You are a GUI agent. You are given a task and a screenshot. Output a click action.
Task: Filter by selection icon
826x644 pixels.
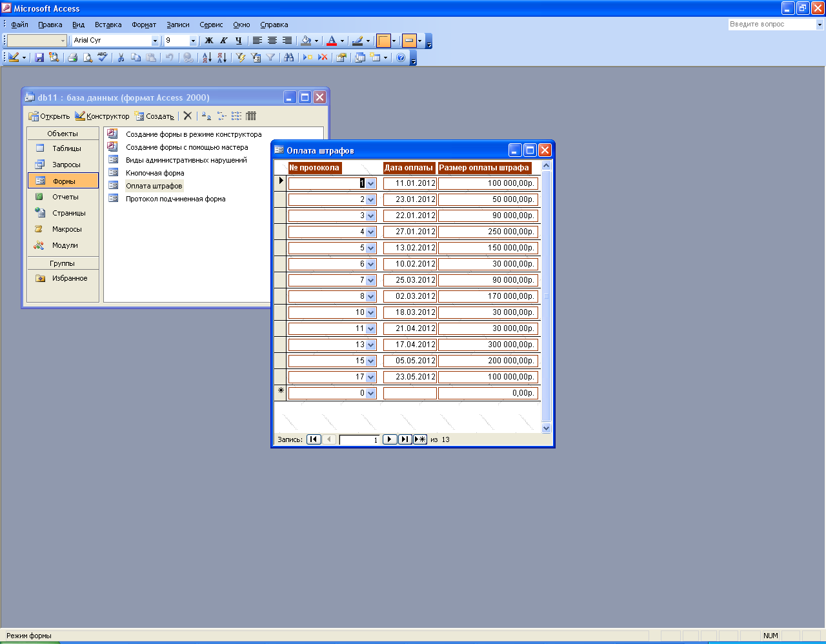pyautogui.click(x=241, y=57)
